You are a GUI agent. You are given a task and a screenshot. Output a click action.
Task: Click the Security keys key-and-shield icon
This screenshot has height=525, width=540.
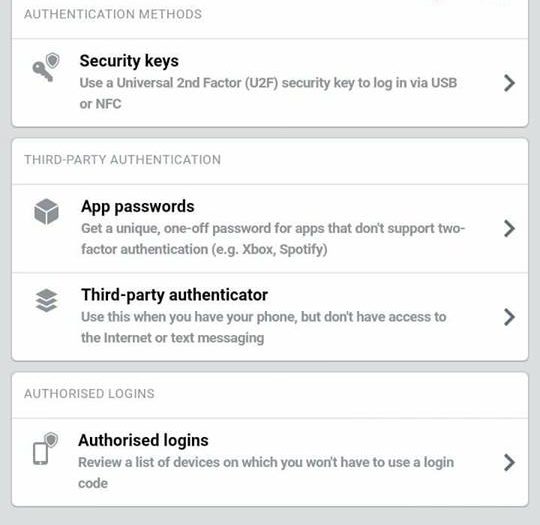[46, 67]
